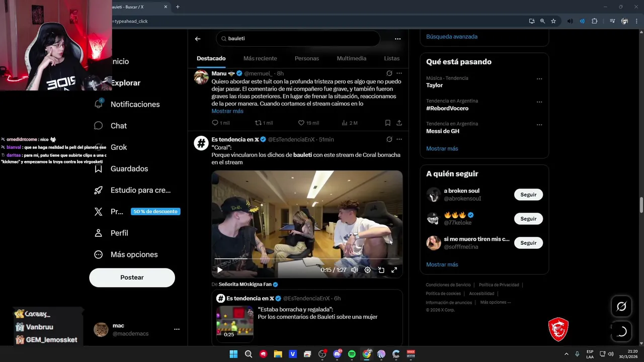Show hidden system tray icons
This screenshot has width=644, height=362.
point(566,354)
